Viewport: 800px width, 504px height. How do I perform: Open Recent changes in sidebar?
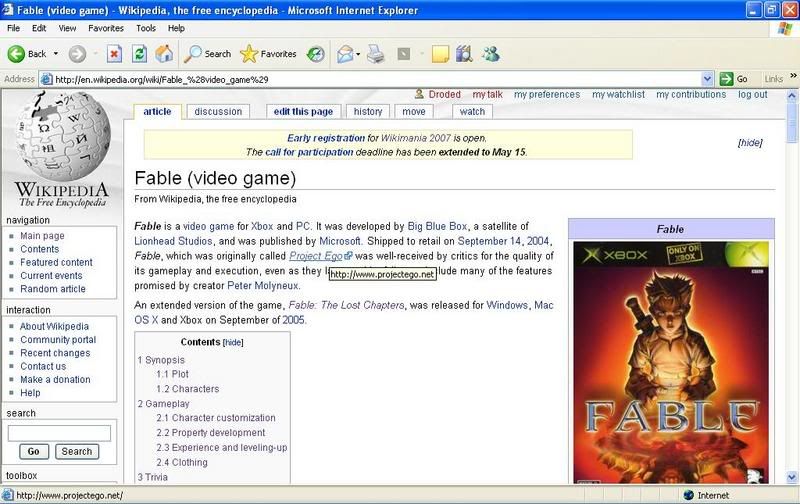55,353
